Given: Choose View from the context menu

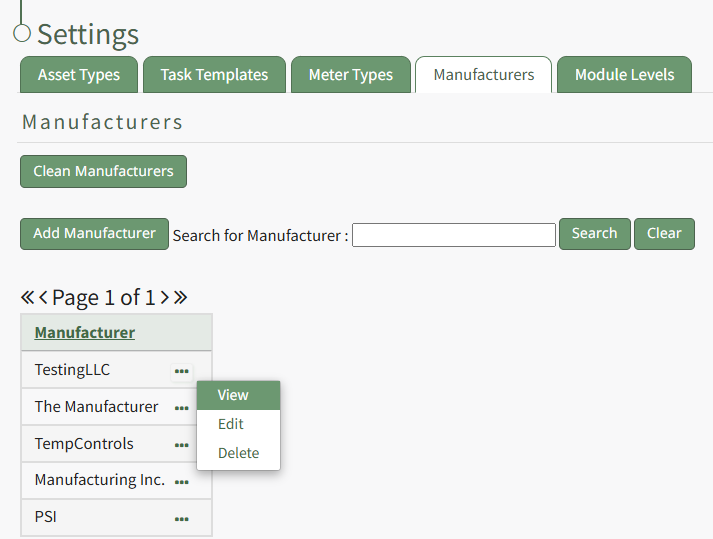Looking at the screenshot, I should [x=233, y=395].
